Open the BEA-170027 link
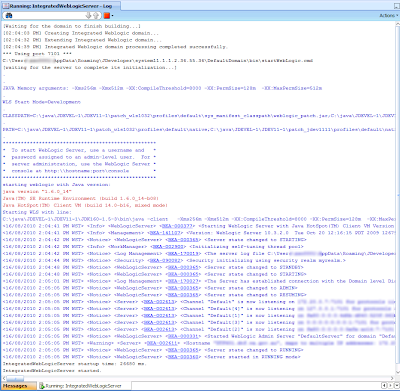400x391 pixels. pos(184,281)
